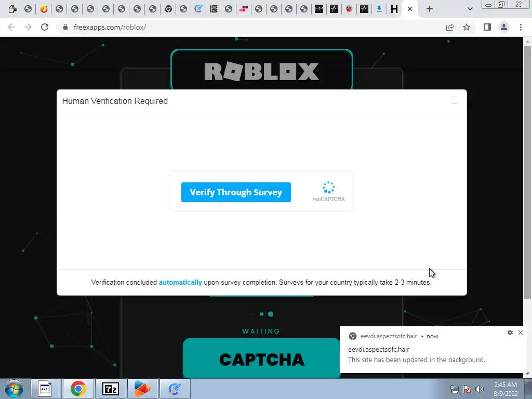The height and width of the screenshot is (399, 532).
Task: Open Chrome from the taskbar
Action: [x=78, y=389]
